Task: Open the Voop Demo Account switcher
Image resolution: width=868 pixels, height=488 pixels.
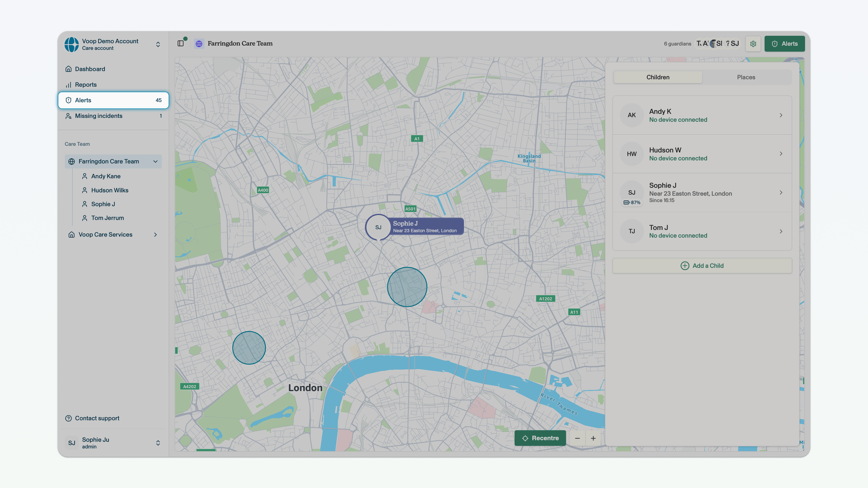Action: (x=113, y=45)
